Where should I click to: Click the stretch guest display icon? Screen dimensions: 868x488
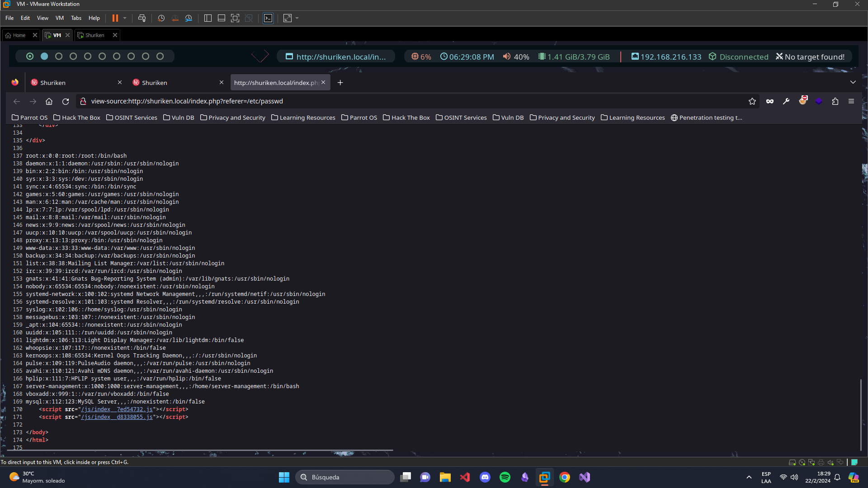pyautogui.click(x=288, y=18)
